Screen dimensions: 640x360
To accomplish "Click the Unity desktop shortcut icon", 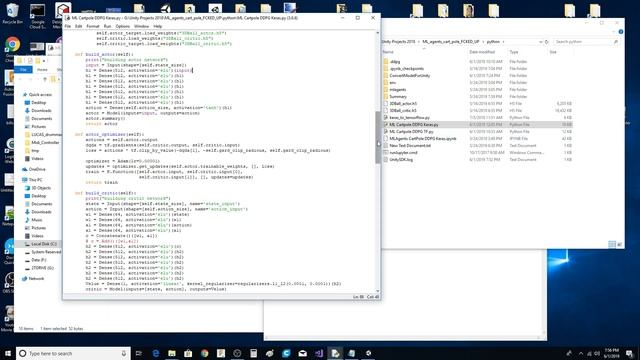I will [x=166, y=9].
